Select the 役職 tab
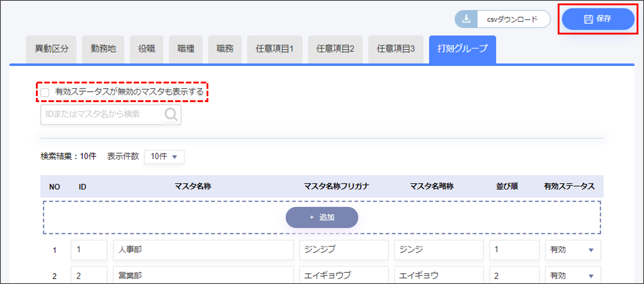The width and height of the screenshot is (644, 284). tap(146, 49)
